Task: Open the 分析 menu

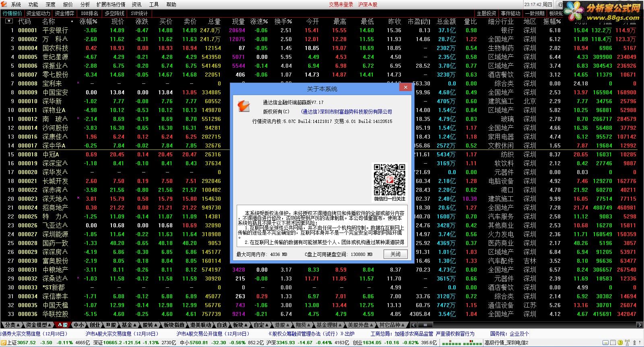Action: [85, 4]
